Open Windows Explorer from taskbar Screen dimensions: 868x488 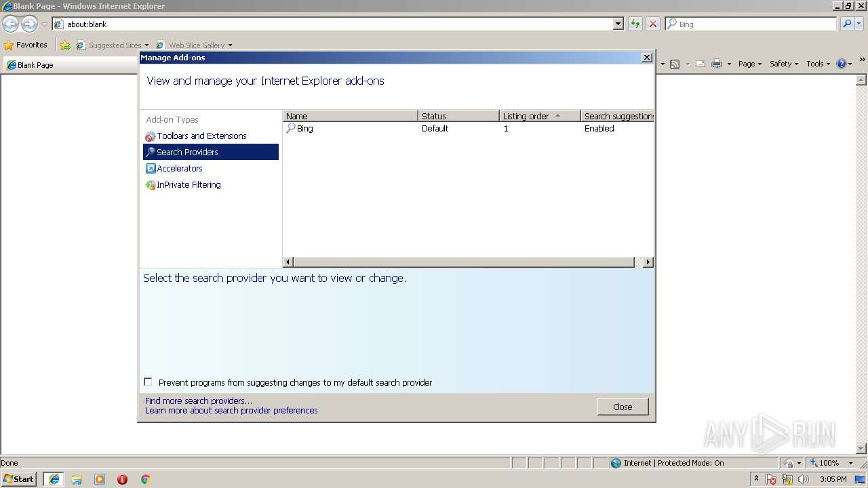tap(77, 479)
